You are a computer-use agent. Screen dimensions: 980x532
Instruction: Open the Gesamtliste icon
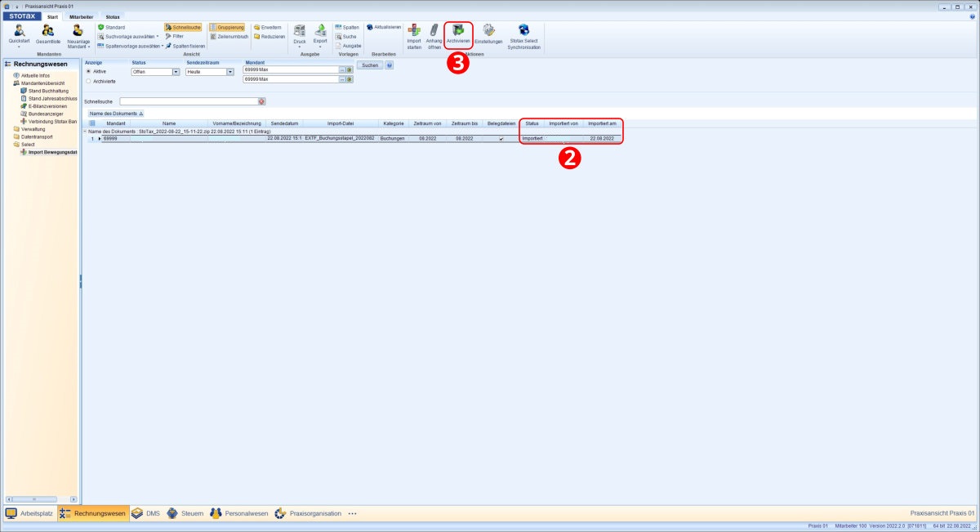coord(48,33)
